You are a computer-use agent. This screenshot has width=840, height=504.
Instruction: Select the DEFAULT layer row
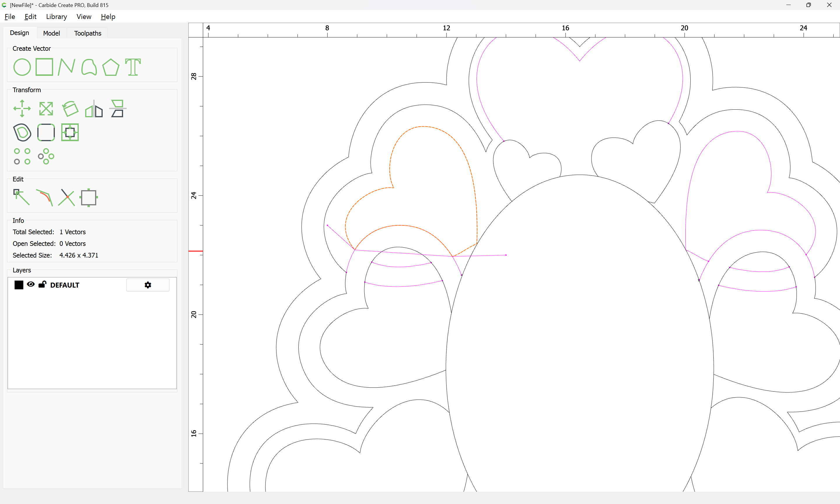(92, 285)
